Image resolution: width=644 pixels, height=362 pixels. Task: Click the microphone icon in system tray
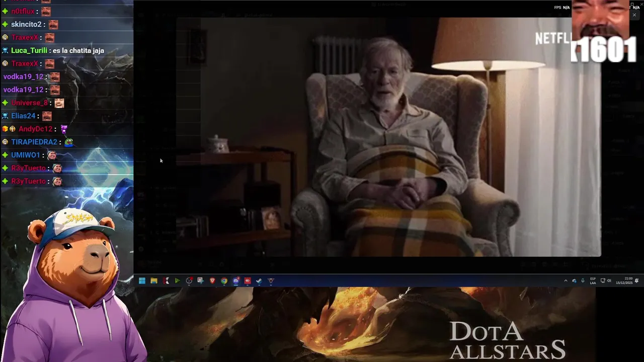click(583, 281)
